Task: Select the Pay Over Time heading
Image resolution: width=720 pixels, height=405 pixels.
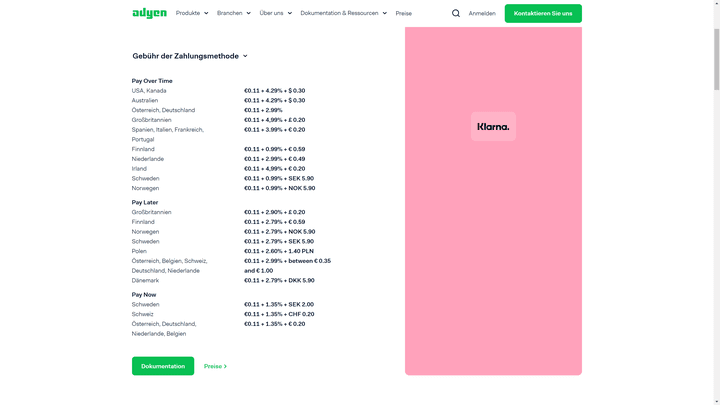Action: point(152,81)
